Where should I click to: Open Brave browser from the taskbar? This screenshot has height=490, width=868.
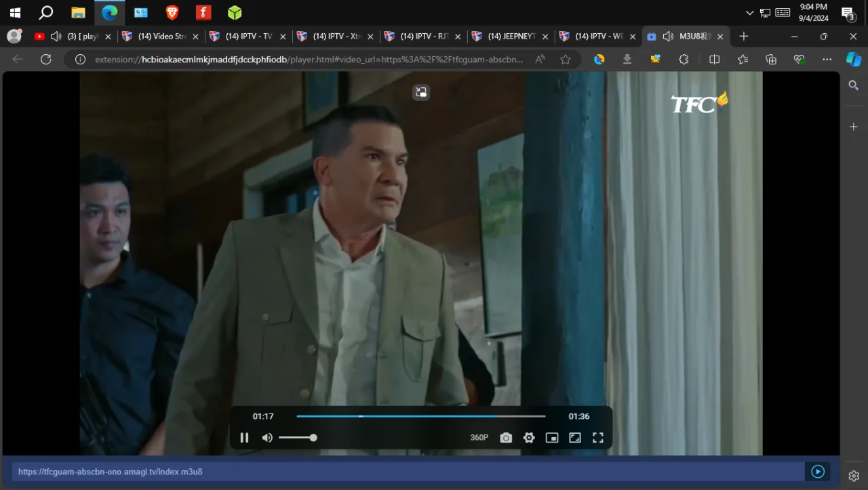point(172,13)
